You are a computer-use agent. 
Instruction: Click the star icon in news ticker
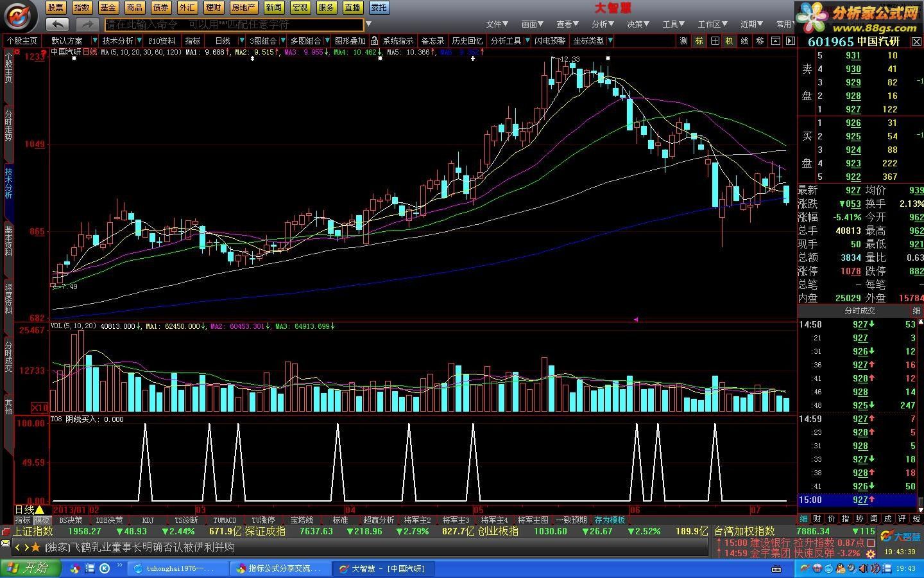click(36, 547)
